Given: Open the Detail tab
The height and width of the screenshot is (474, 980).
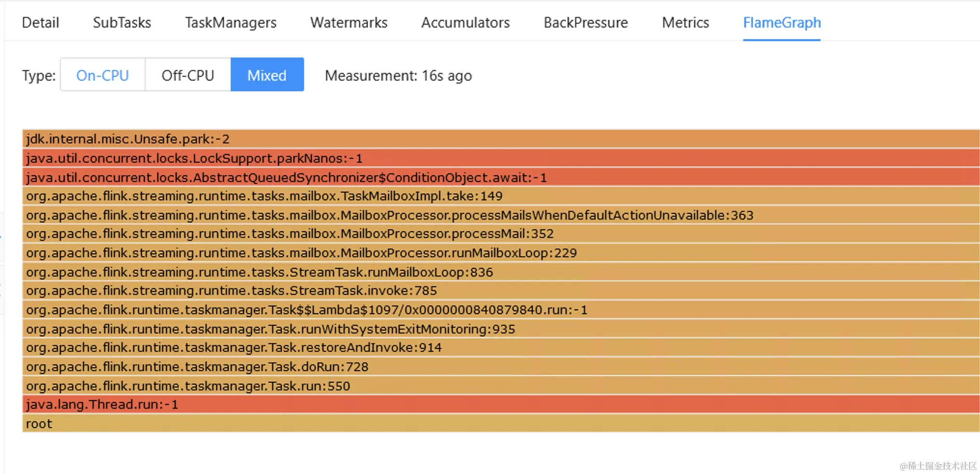Looking at the screenshot, I should pos(41,23).
